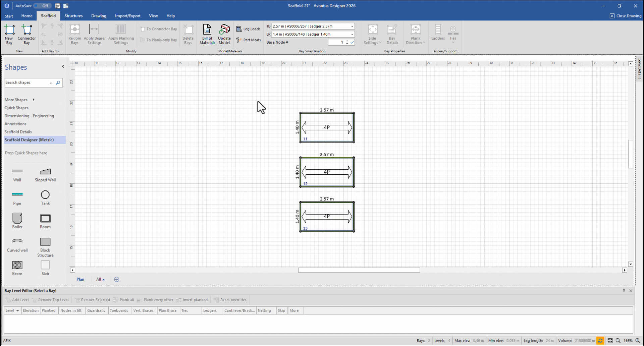Click the New Bay icon
The image size is (644, 346).
[9, 34]
